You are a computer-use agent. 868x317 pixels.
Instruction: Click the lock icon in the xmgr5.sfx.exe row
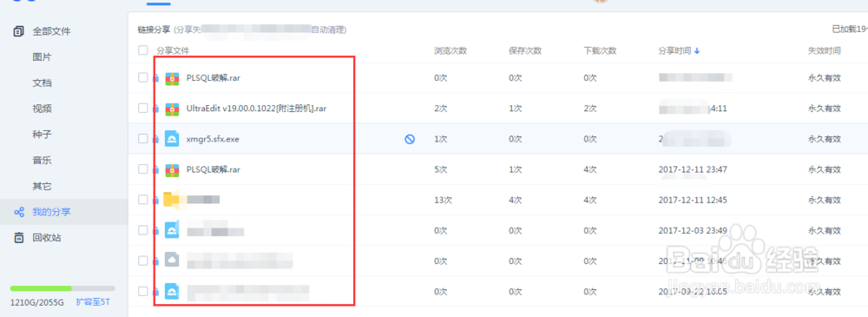pos(155,140)
